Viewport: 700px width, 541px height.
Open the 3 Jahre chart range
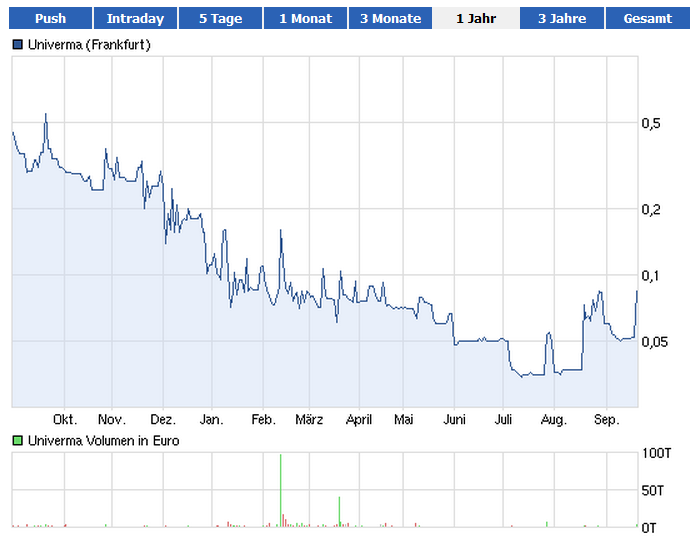tap(561, 18)
